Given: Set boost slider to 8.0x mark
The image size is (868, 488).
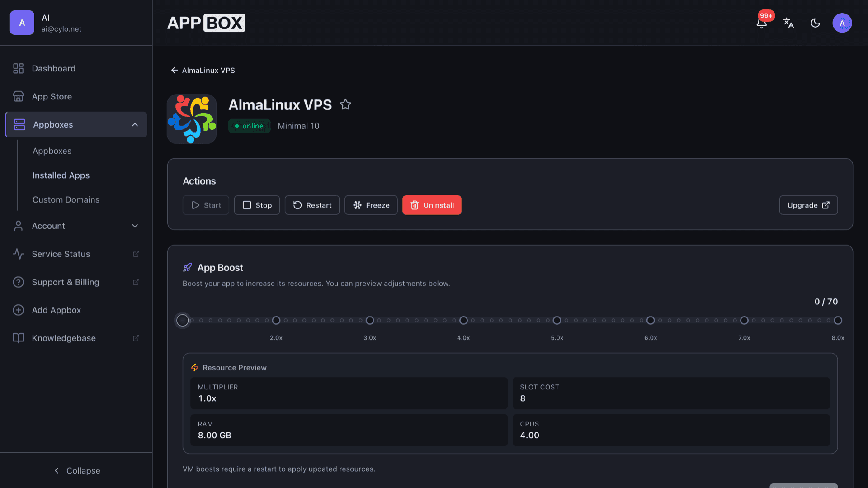Looking at the screenshot, I should tap(838, 320).
